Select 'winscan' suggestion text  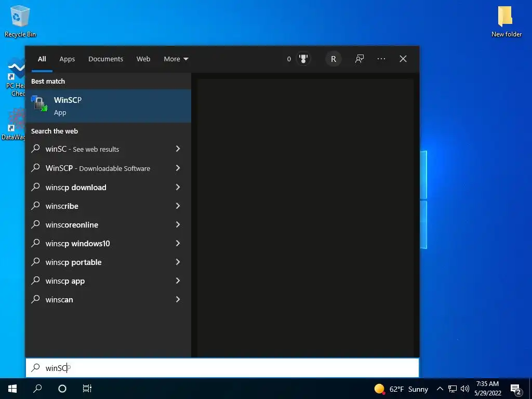point(59,300)
